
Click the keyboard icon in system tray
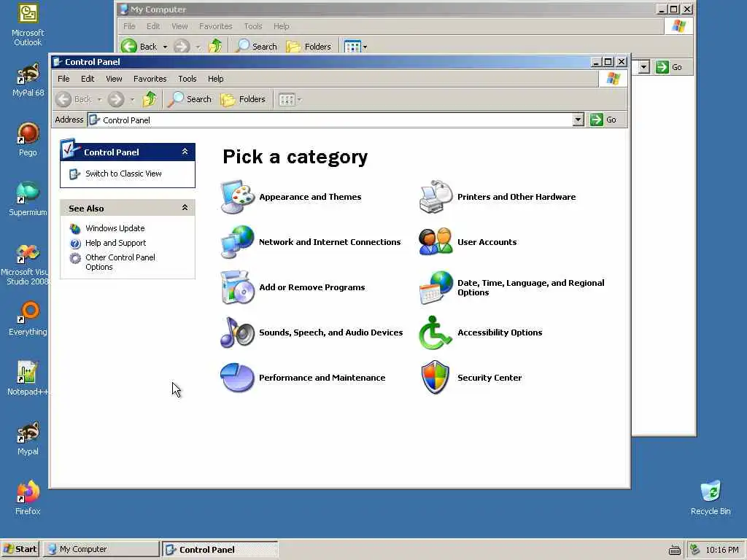tap(675, 550)
